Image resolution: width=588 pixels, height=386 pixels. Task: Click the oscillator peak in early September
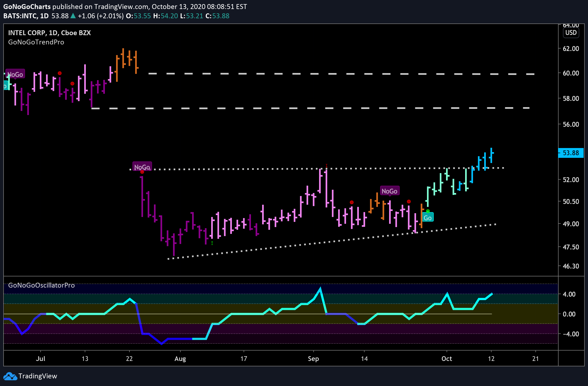pos(320,288)
